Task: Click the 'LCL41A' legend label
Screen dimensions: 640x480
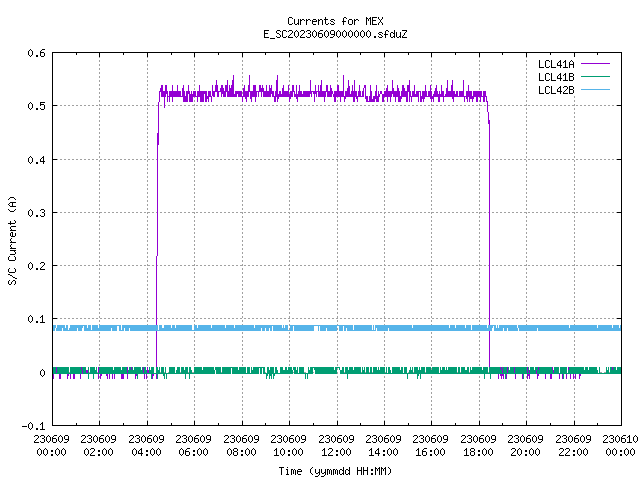Action: point(556,64)
